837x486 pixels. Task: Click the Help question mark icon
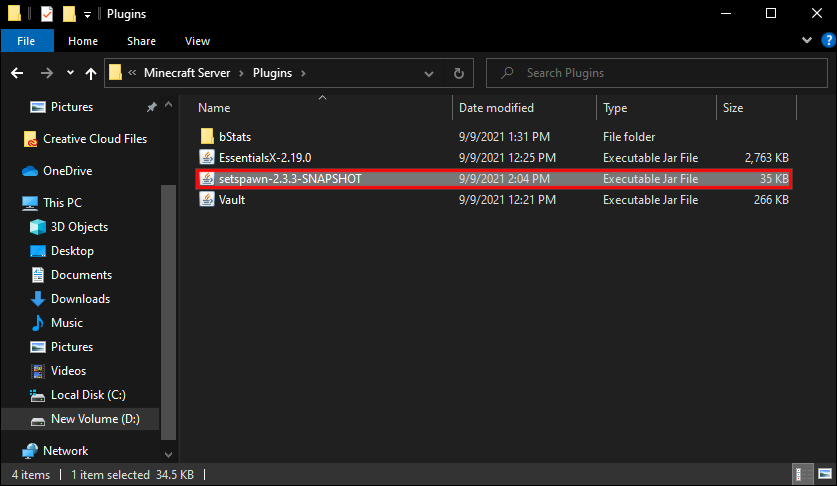pos(825,41)
